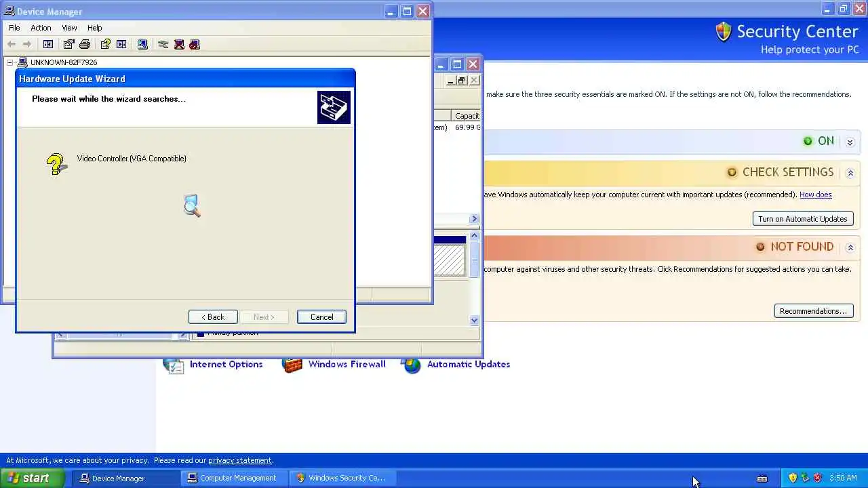Collapse the CHECK SETTINGS section chevron
Viewport: 868px width, 488px height.
point(850,173)
